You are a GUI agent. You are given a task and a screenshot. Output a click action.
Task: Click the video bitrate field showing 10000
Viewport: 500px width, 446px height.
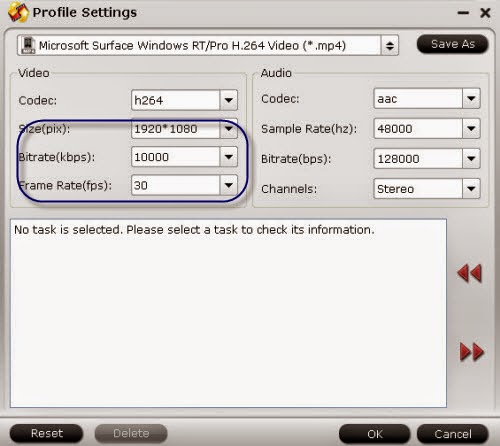pyautogui.click(x=176, y=157)
